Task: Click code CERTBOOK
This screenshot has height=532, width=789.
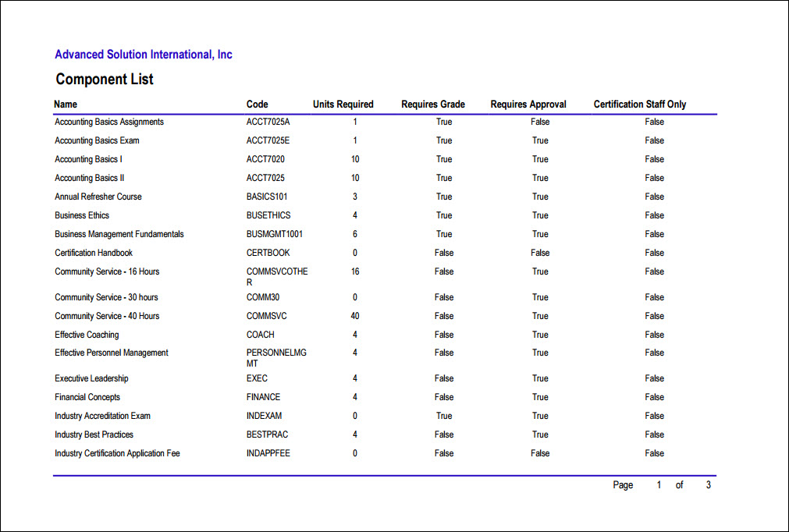Action: (268, 253)
